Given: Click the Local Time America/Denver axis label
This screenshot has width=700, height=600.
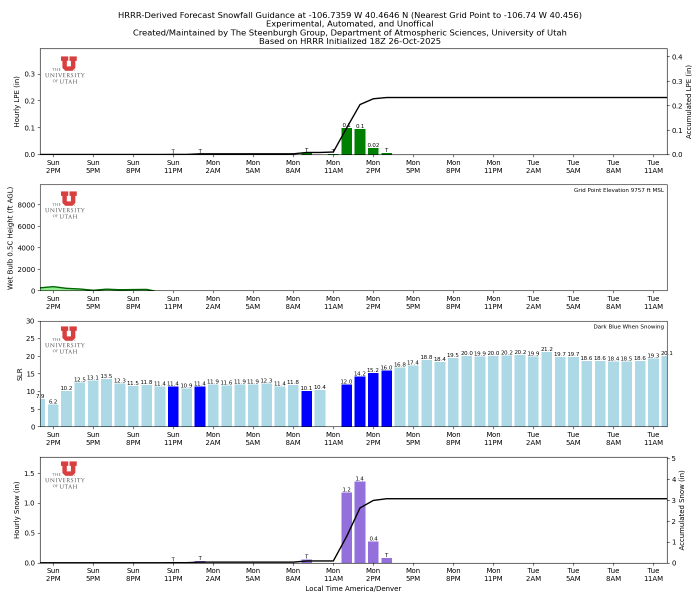Looking at the screenshot, I should [353, 588].
